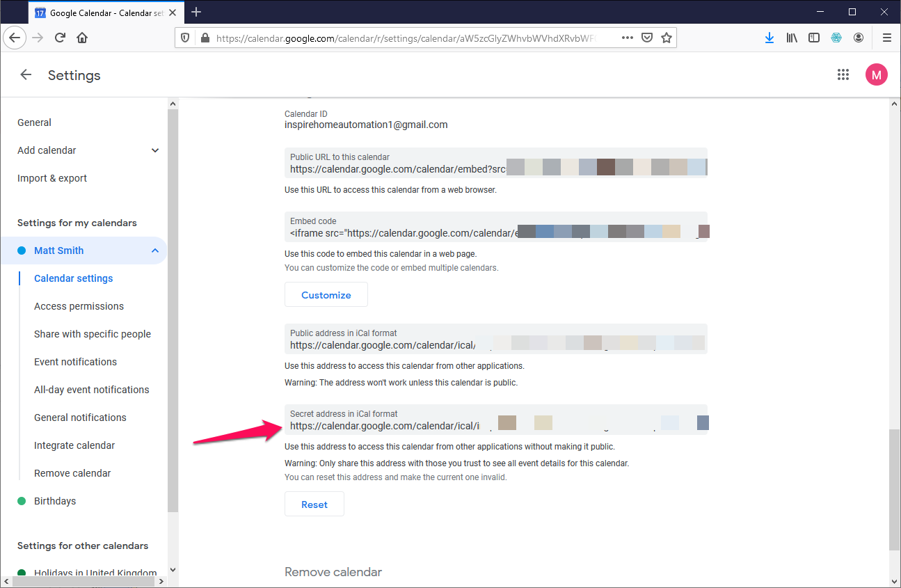This screenshot has width=901, height=588.
Task: Go to Event notifications
Action: tap(75, 362)
